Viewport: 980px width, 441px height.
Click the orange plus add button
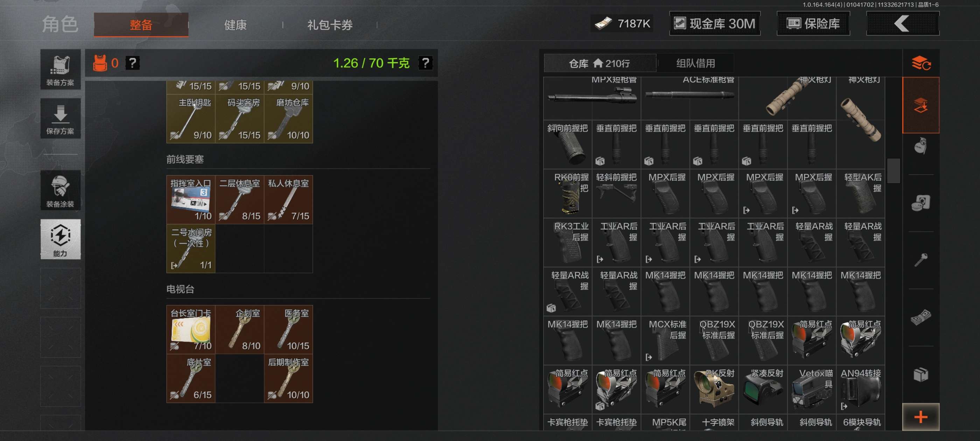(x=920, y=417)
